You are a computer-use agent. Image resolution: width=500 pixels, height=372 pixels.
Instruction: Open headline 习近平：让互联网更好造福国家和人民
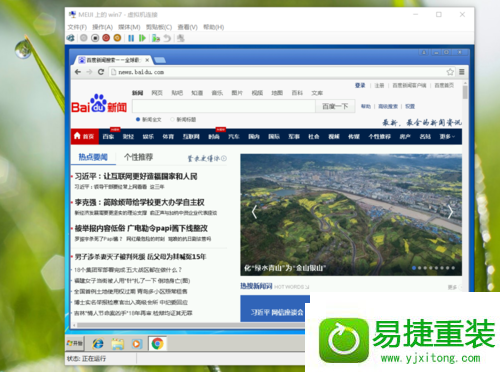136,176
